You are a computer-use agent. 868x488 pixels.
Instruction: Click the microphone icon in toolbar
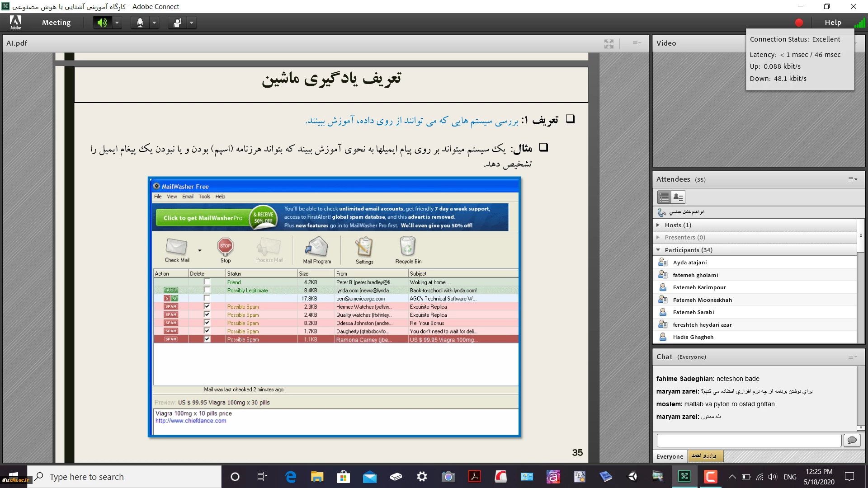(140, 23)
